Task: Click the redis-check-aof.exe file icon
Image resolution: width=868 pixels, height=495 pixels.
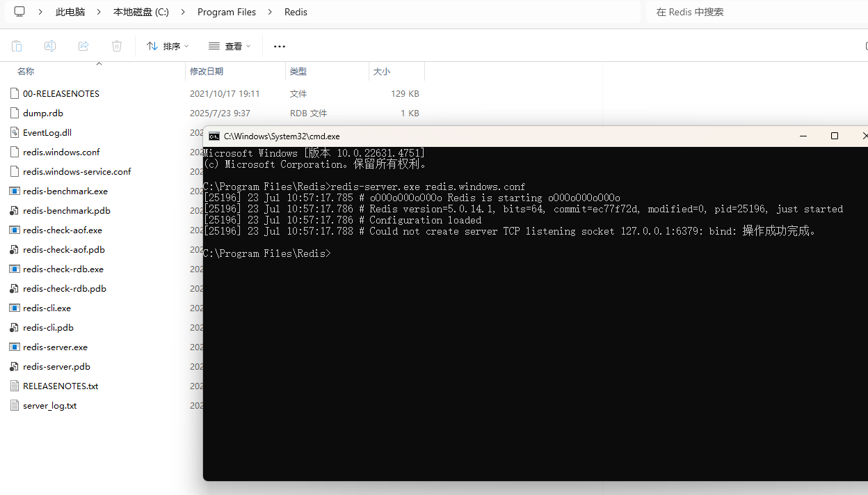Action: click(15, 230)
